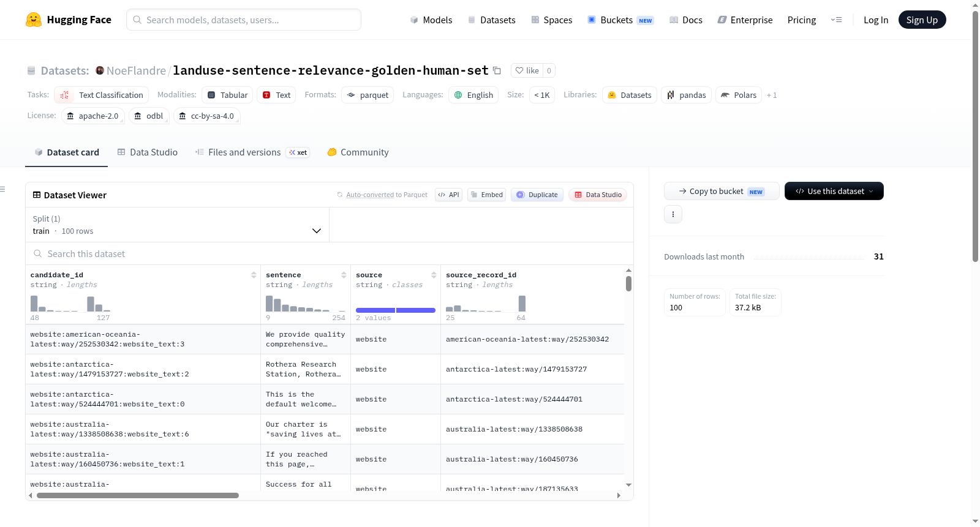980x527 pixels.
Task: Click the Sign Up button
Action: point(922,20)
